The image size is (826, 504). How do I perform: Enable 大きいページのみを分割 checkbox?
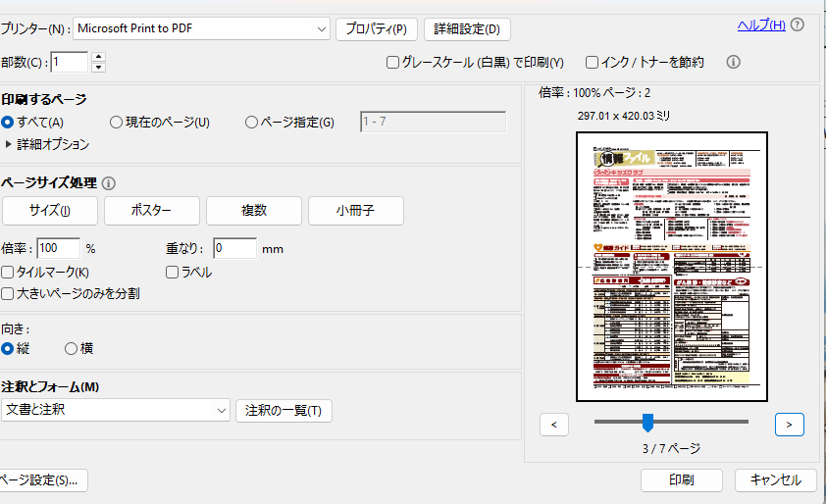click(8, 294)
